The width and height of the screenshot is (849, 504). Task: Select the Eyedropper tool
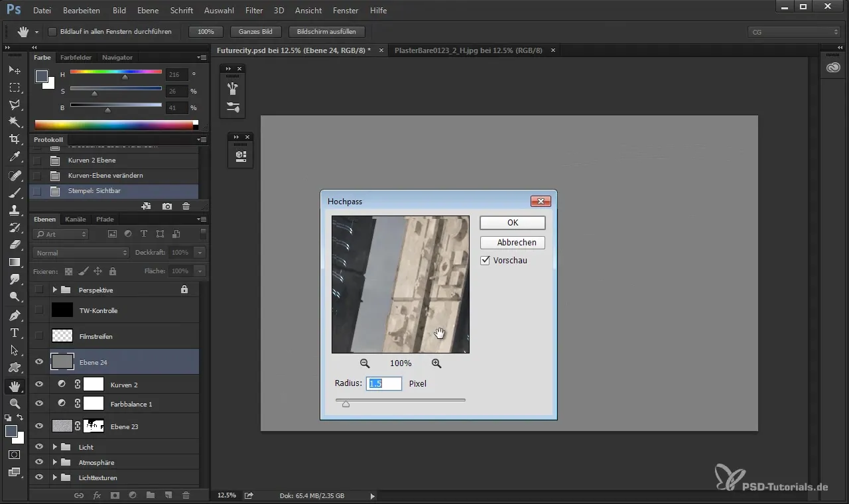pyautogui.click(x=15, y=157)
